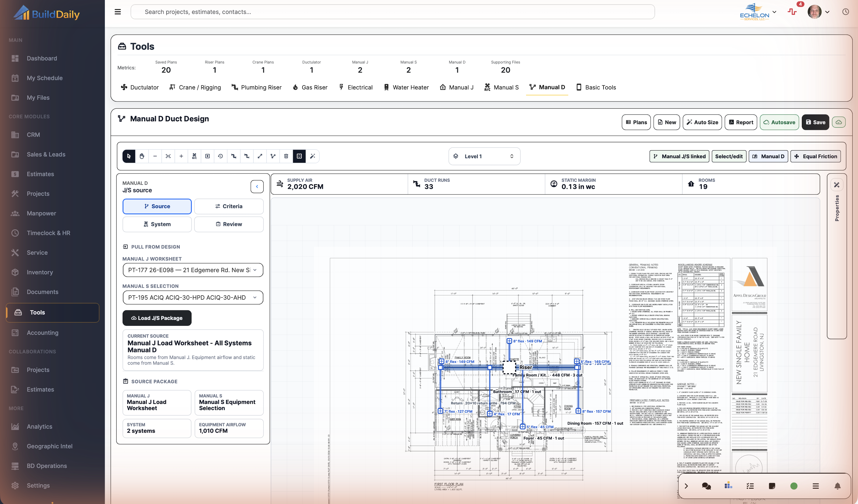Click the trash delete tool

pyautogui.click(x=286, y=156)
